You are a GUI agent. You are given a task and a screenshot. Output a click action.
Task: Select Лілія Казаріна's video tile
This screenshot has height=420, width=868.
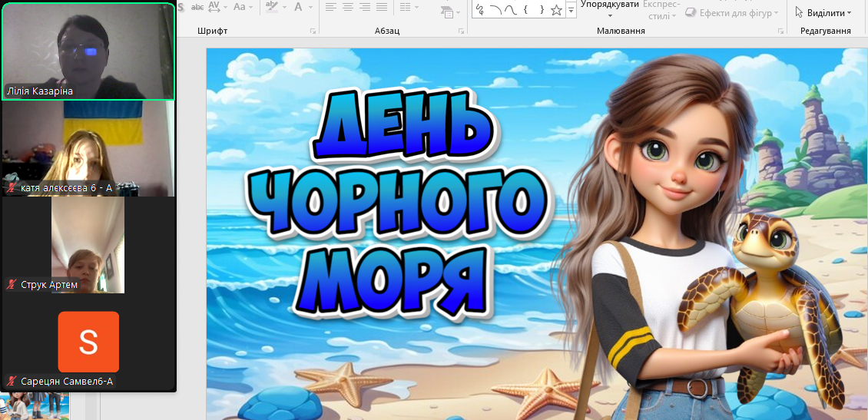88,51
